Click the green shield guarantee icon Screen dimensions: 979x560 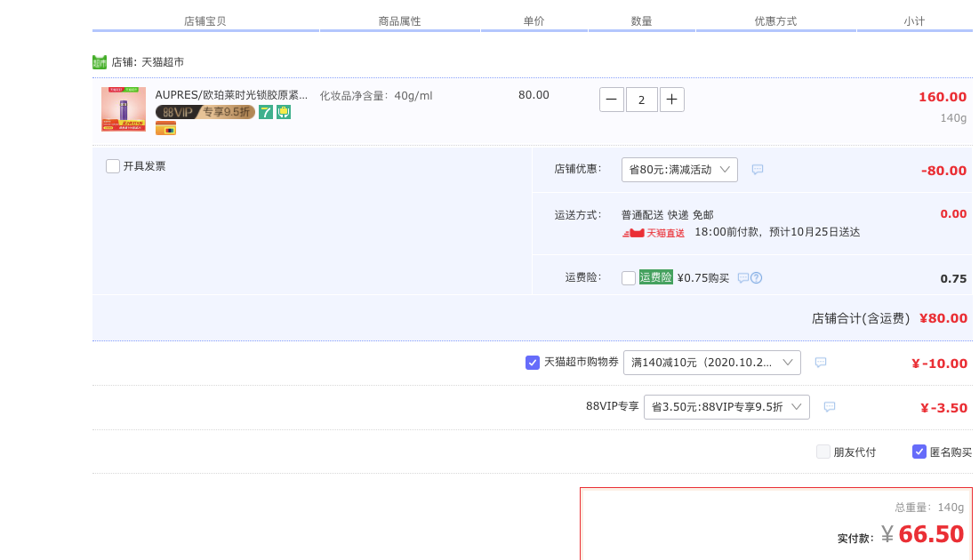(x=284, y=112)
